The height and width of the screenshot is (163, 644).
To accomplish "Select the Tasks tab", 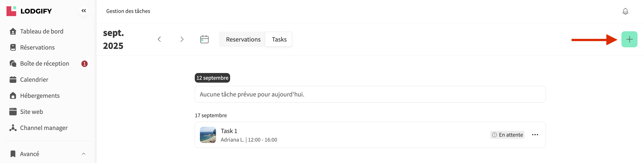I will [279, 40].
